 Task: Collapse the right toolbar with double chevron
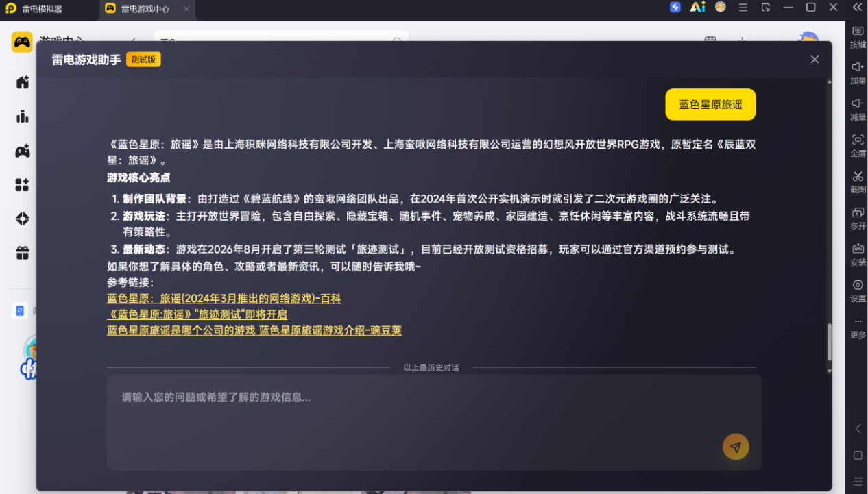(858, 8)
